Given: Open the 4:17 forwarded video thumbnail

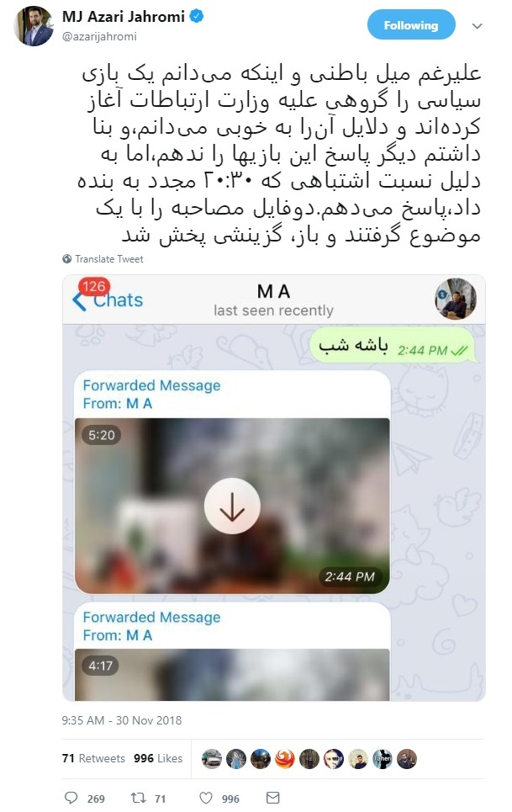Looking at the screenshot, I should point(232,675).
